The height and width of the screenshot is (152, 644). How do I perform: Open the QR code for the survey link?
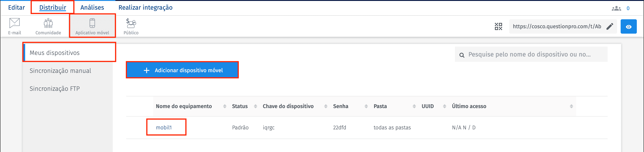coord(498,26)
